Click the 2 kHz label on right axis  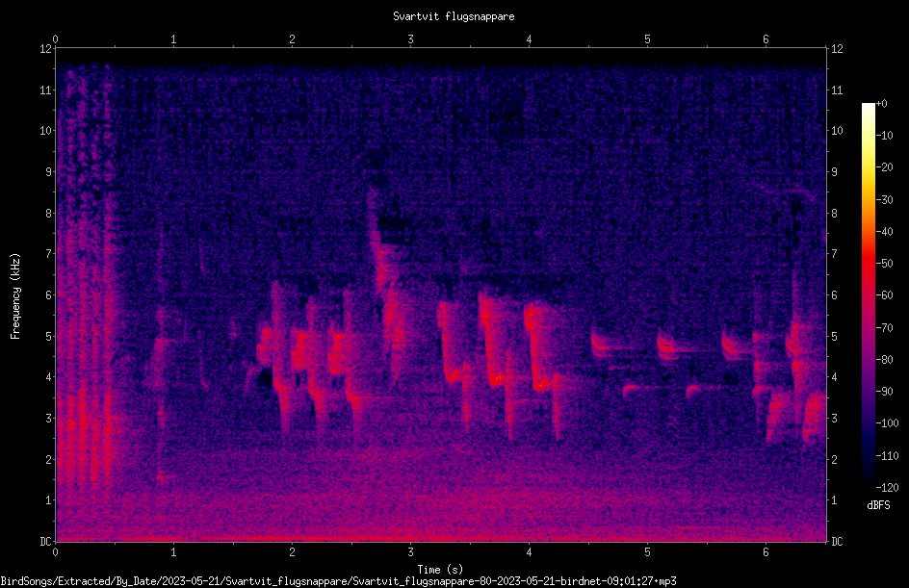835,459
